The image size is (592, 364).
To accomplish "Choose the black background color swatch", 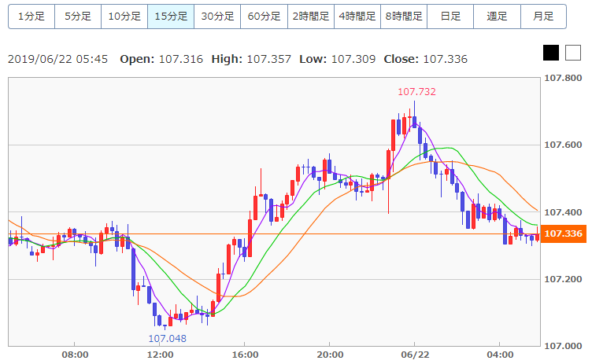I will [x=551, y=53].
